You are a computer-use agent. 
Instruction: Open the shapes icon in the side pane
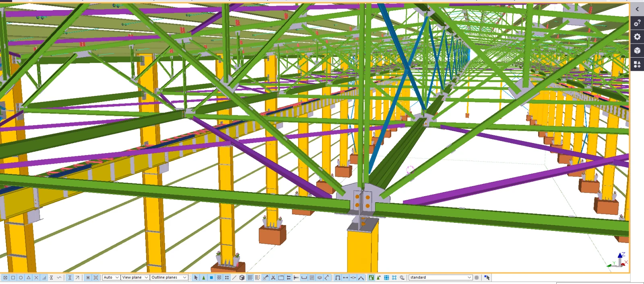637,64
